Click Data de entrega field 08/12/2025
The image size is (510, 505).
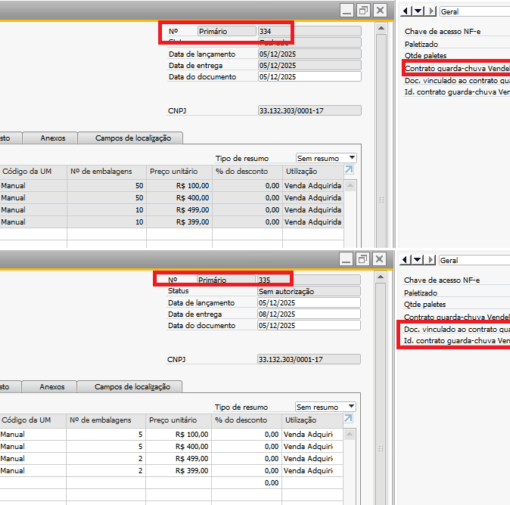[309, 314]
